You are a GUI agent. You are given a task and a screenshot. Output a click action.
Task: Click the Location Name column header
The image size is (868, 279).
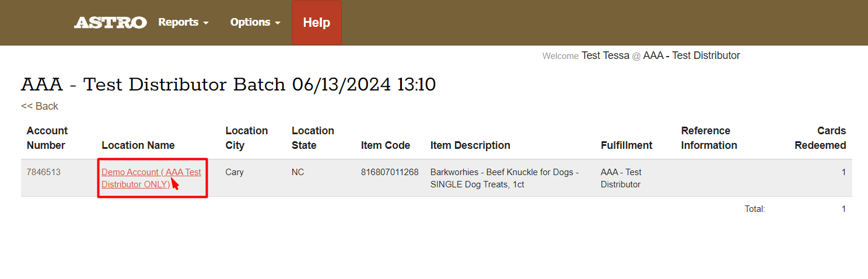[x=138, y=145]
